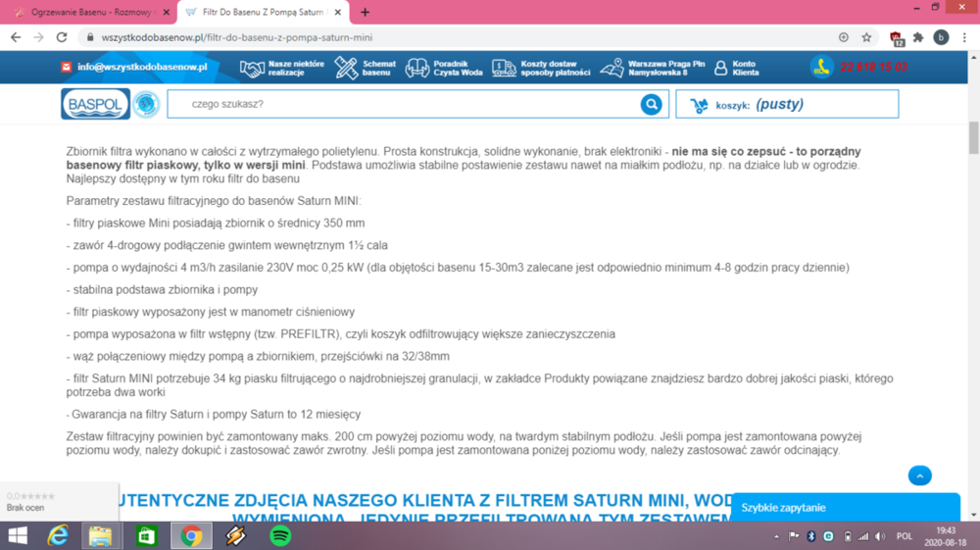Open Warszawa Praga Płn location link

653,68
